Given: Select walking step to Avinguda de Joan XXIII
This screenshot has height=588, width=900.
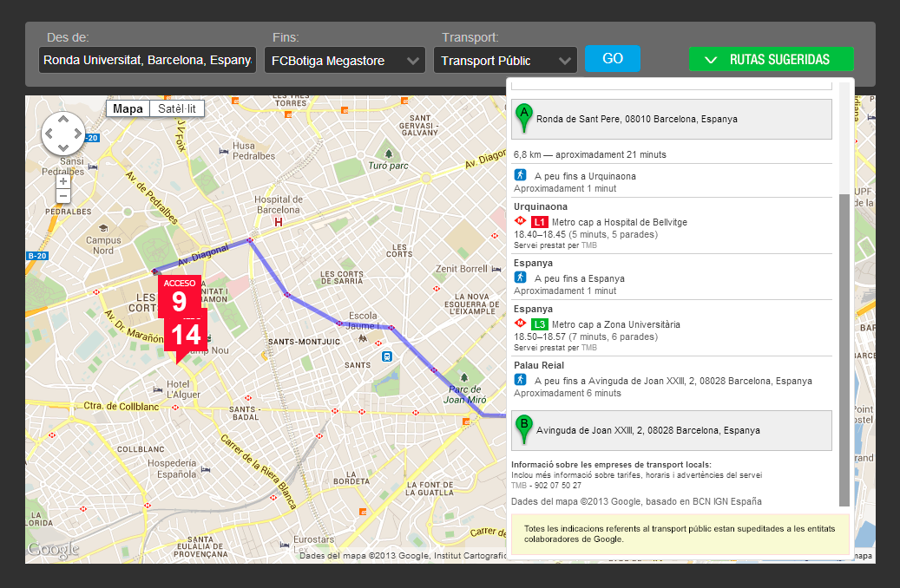Looking at the screenshot, I should coord(673,381).
